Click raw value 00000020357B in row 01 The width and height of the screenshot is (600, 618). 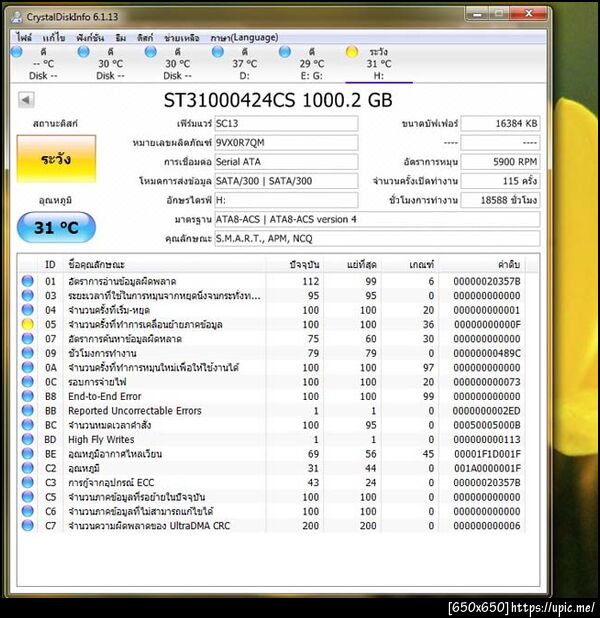click(x=486, y=281)
